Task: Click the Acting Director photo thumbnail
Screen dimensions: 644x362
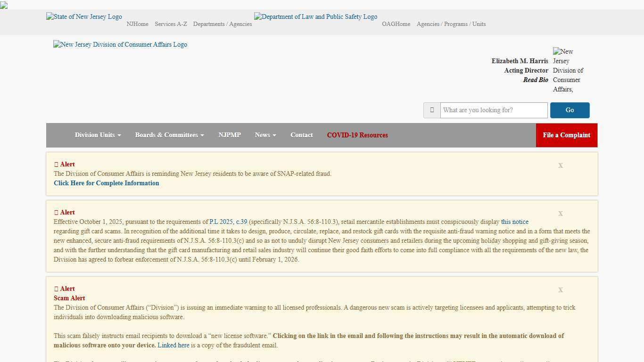Action: [568, 70]
